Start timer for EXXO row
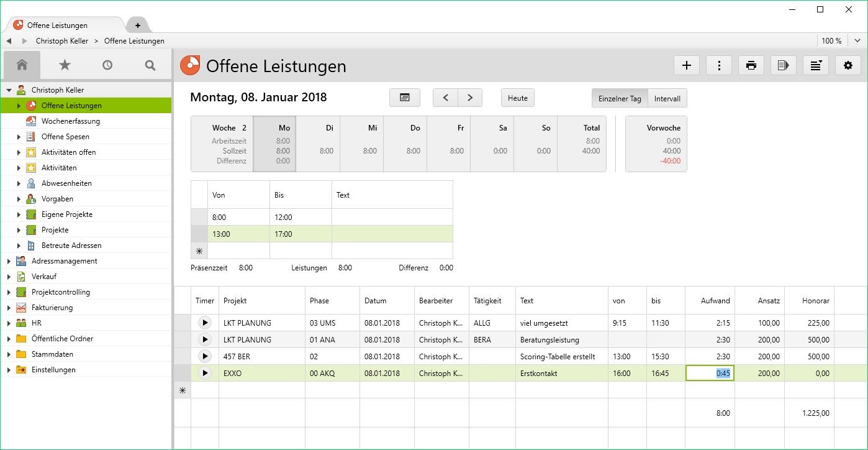 (x=204, y=373)
